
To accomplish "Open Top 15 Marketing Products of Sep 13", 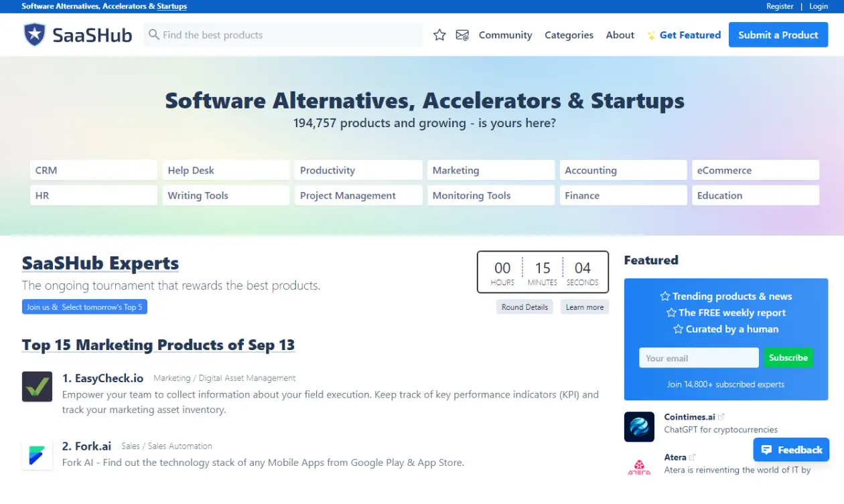I will (x=158, y=345).
